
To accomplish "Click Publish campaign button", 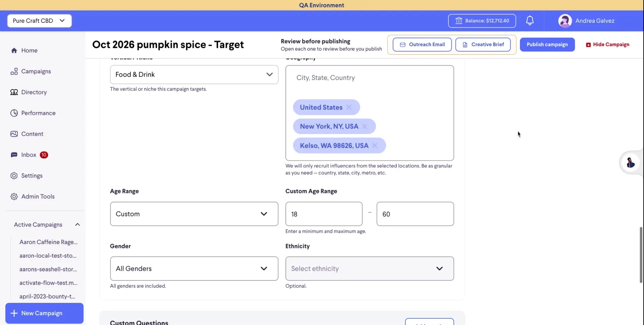I will [547, 45].
